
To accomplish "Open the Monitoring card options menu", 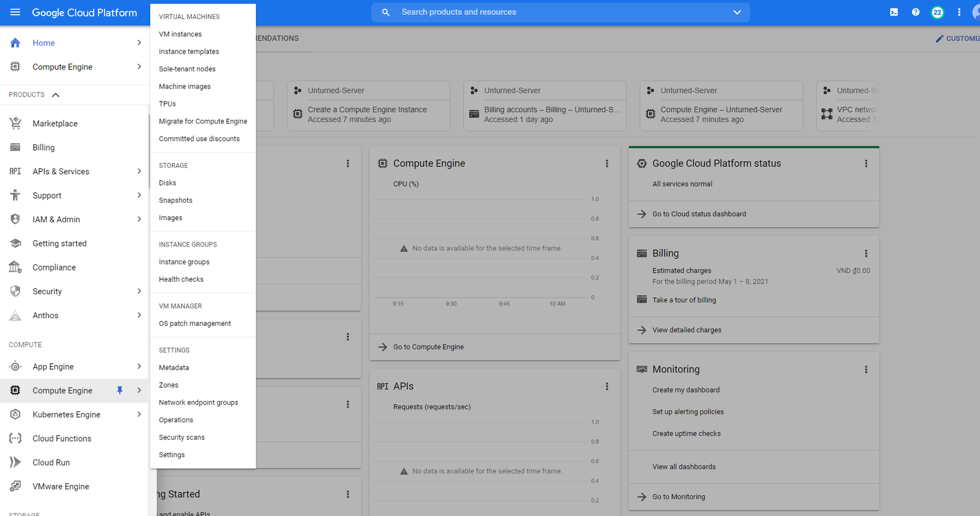I will tap(866, 370).
